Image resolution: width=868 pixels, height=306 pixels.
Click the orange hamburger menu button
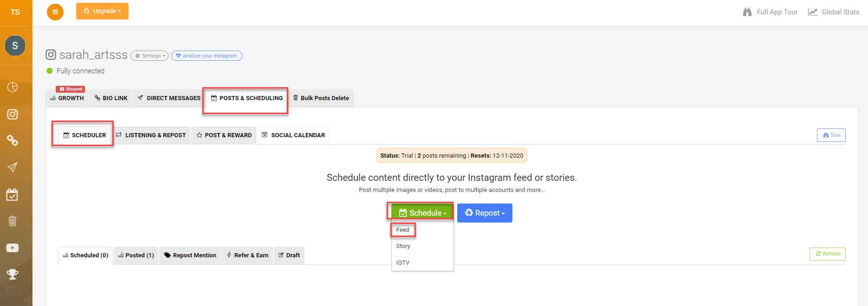click(55, 11)
